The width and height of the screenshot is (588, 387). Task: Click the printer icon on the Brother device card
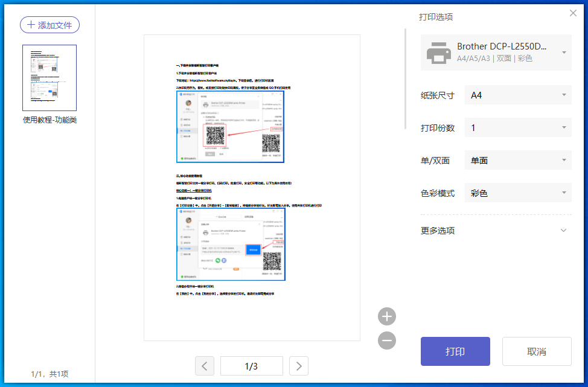coord(438,52)
